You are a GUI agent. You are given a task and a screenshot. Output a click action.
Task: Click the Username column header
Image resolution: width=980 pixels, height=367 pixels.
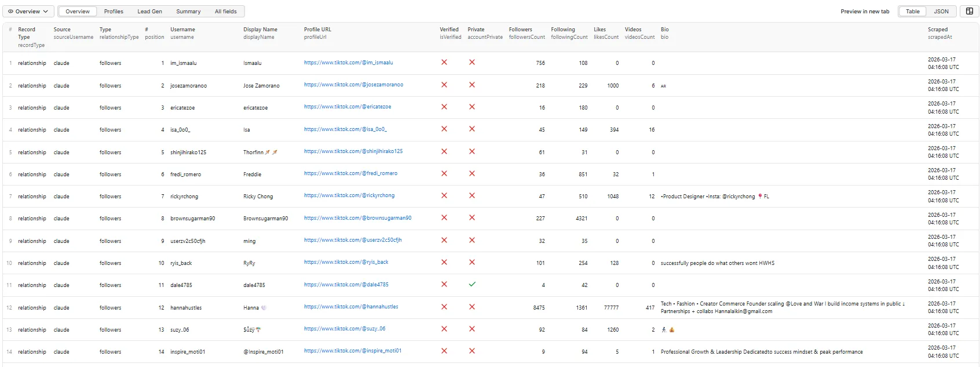click(182, 33)
